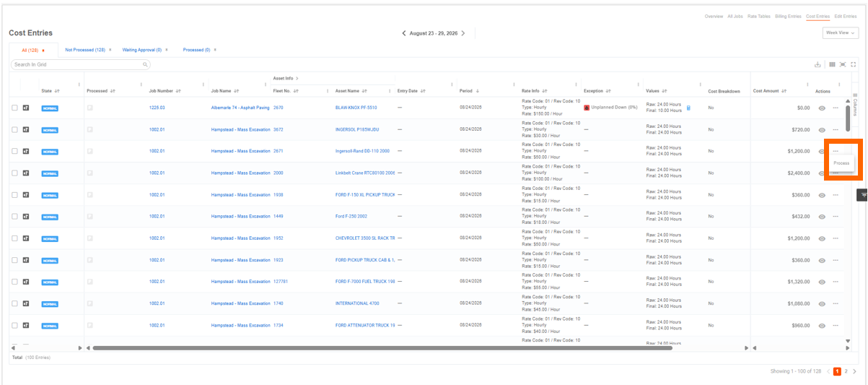The image size is (868, 385).
Task: Select checkbox of the Linkbelt Crane row
Action: [x=14, y=173]
